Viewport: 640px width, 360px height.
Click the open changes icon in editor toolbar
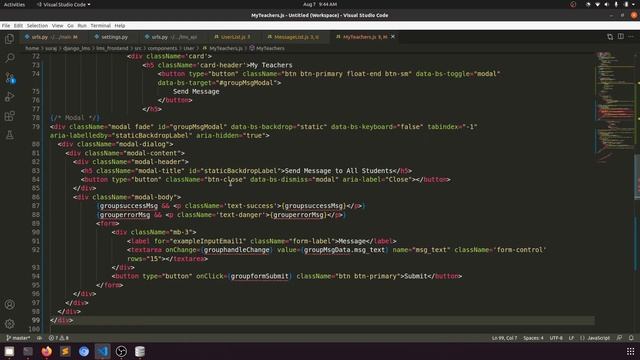610,37
